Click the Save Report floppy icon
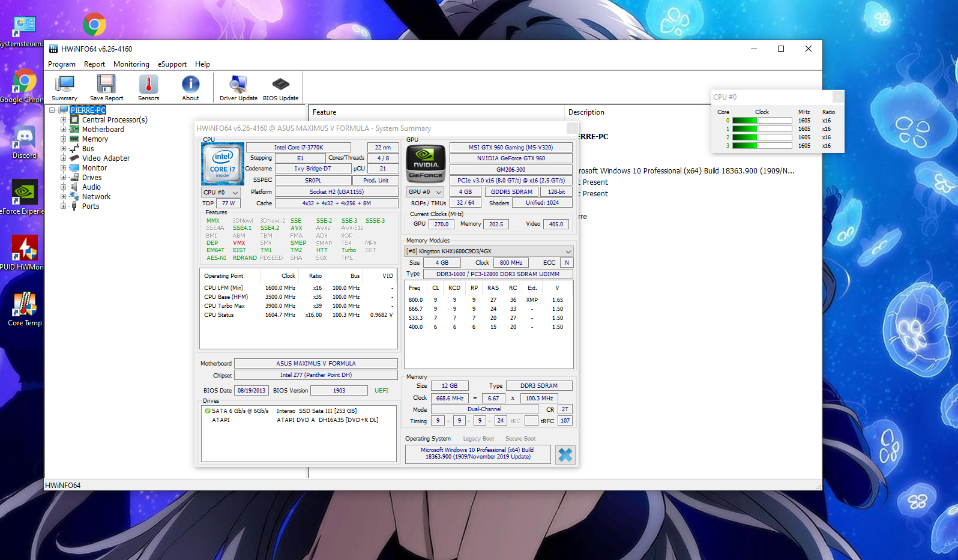This screenshot has width=958, height=560. point(106,88)
